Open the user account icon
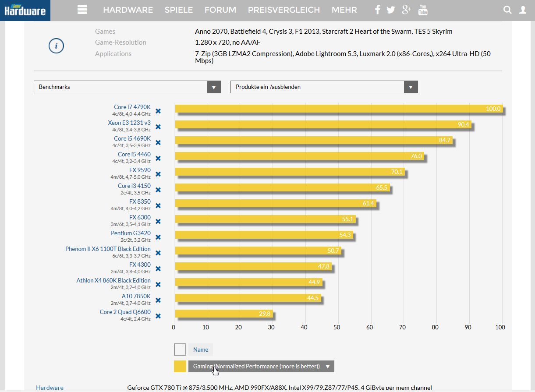Image resolution: width=535 pixels, height=392 pixels. [x=523, y=10]
